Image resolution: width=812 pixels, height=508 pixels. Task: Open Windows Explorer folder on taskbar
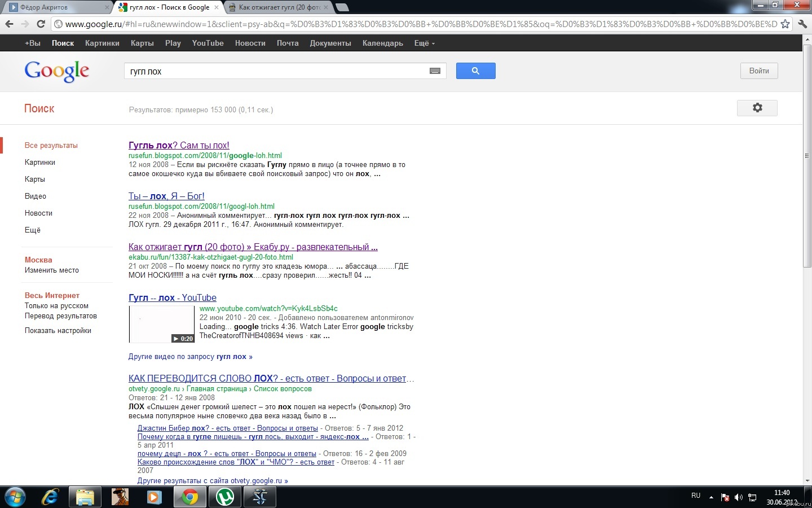[x=85, y=497]
